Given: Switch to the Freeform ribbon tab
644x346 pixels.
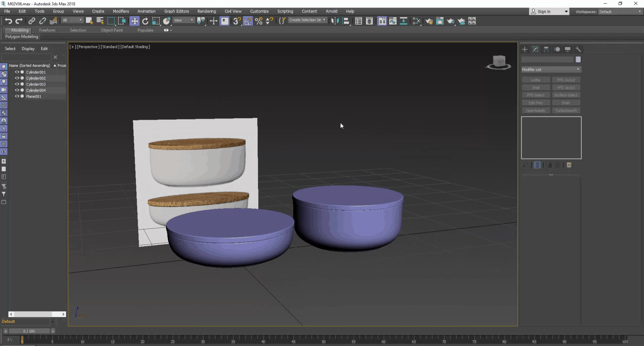Looking at the screenshot, I should pos(47,30).
